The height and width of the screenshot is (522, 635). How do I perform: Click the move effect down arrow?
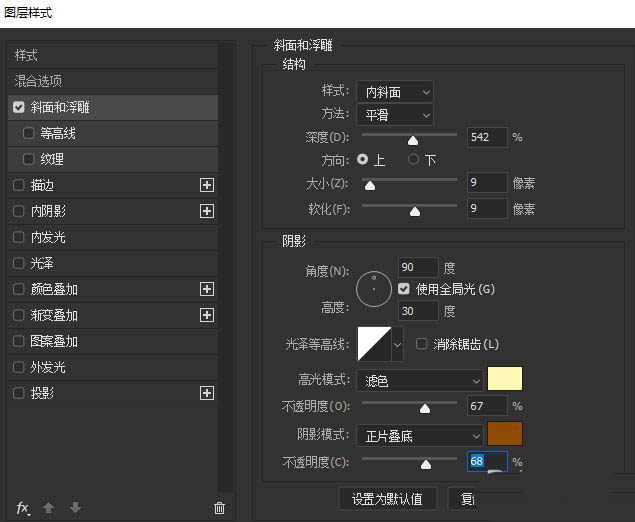tap(76, 508)
